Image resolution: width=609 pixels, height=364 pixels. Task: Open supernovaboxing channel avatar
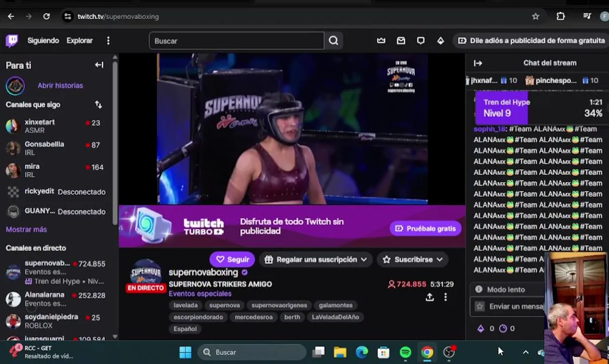(x=146, y=275)
